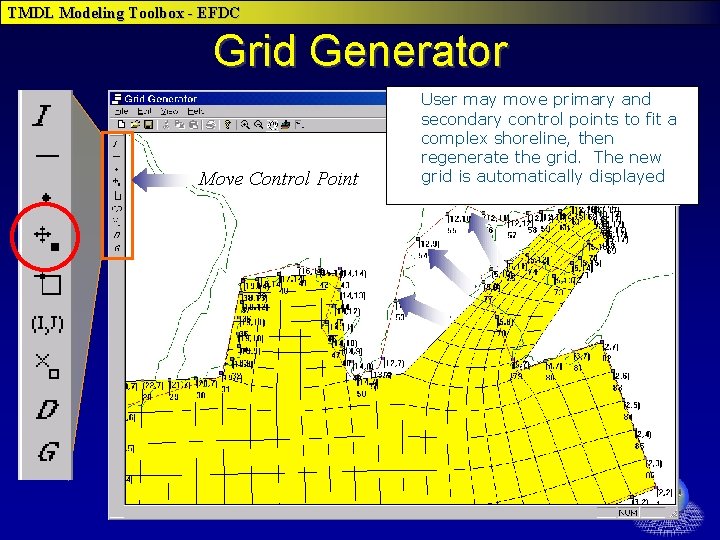
Task: Click the toolbar icon right of the hand tool
Action: (x=286, y=124)
